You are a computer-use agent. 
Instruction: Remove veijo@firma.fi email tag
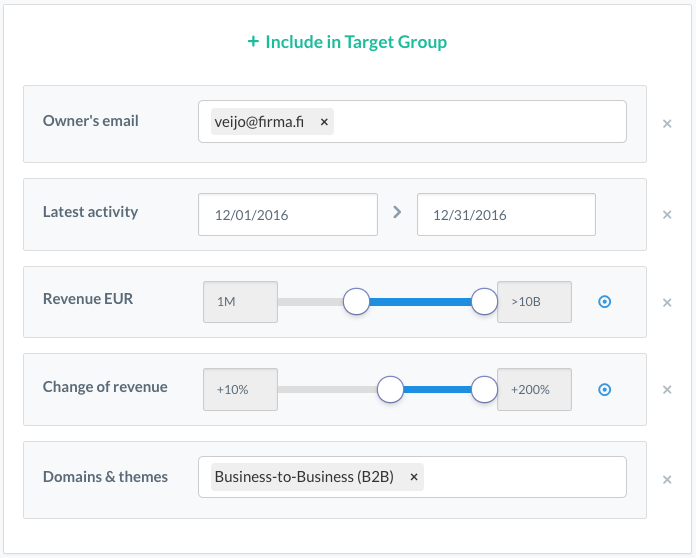(x=324, y=122)
